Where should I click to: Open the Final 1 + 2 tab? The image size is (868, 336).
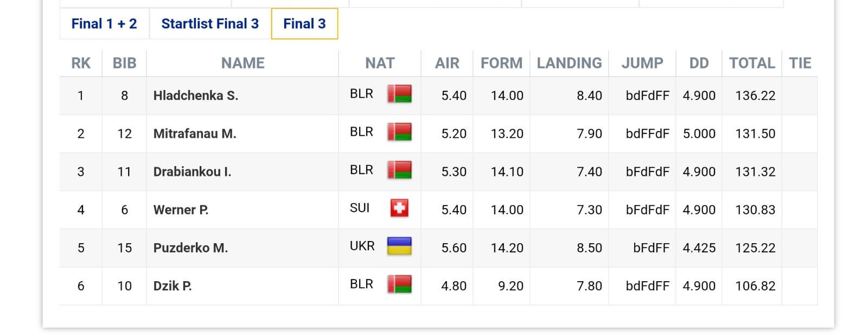coord(104,24)
